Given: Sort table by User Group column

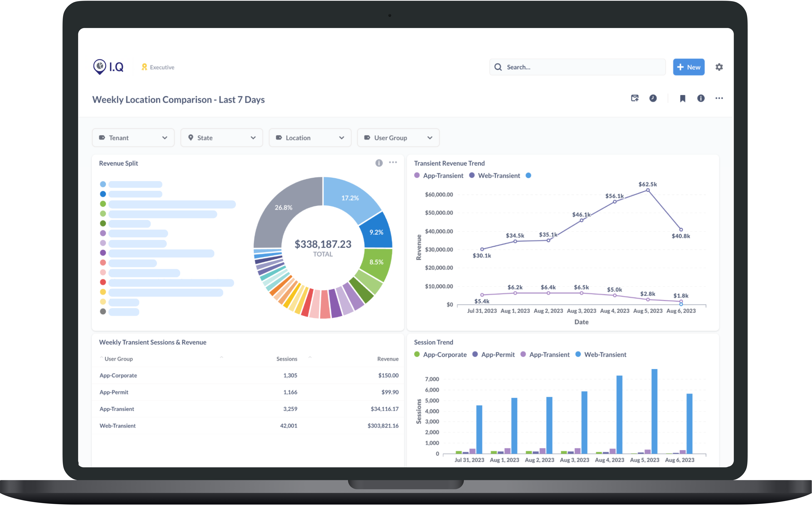Looking at the screenshot, I should tap(118, 359).
